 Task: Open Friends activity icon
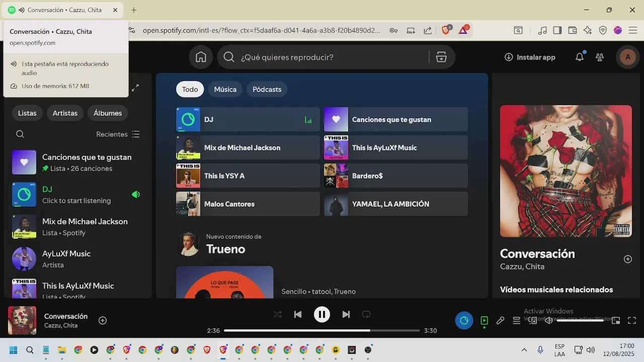click(600, 57)
